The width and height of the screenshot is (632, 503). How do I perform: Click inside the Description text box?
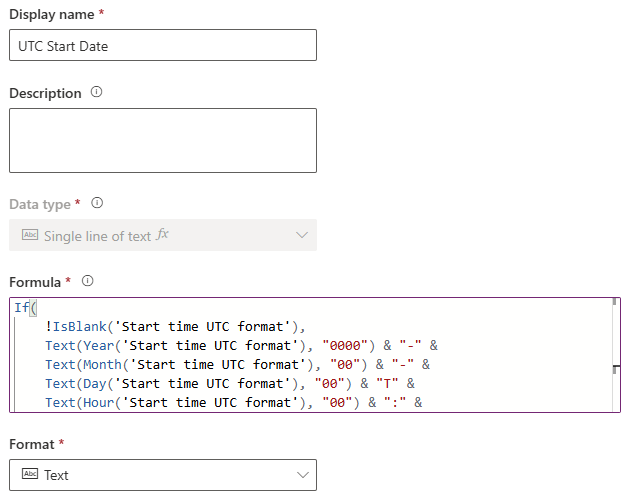pyautogui.click(x=163, y=140)
